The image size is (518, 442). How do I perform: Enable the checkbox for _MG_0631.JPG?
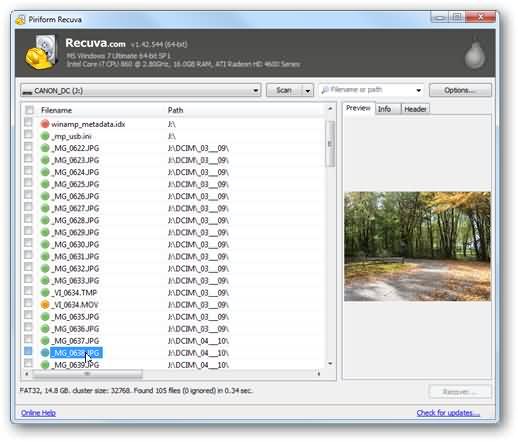point(28,255)
